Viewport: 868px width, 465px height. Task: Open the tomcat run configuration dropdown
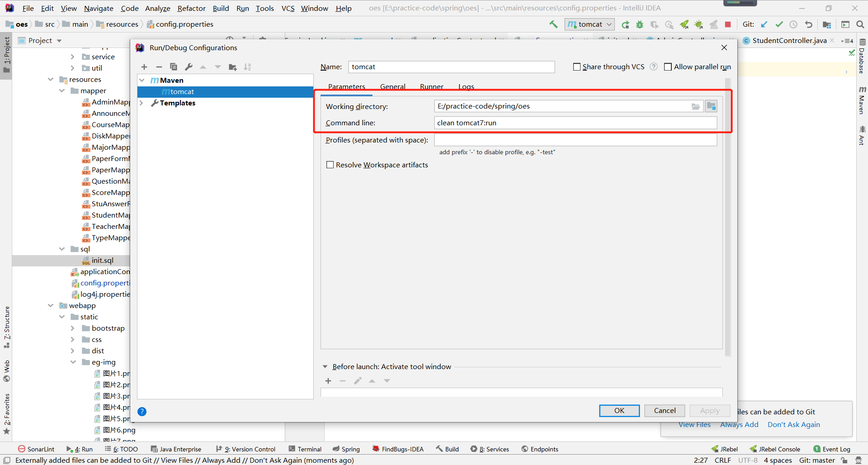[x=590, y=24]
